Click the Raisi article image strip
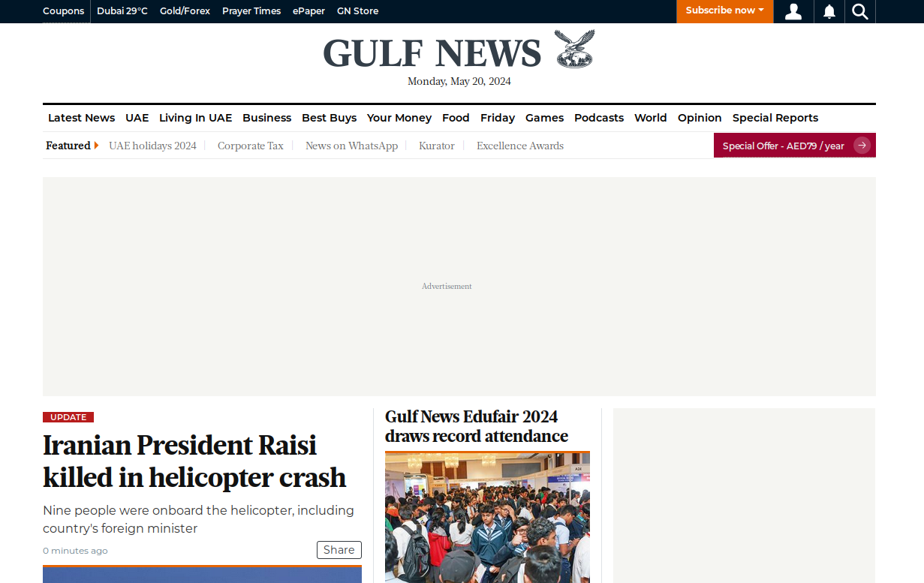Screen dimensions: 924x583 202,574
